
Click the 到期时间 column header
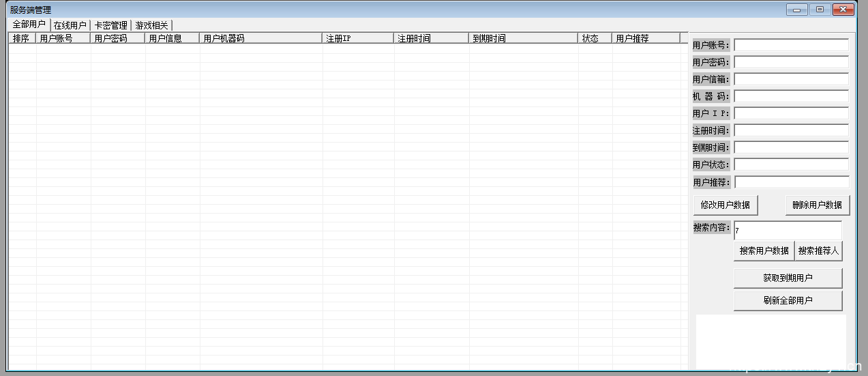tap(524, 38)
